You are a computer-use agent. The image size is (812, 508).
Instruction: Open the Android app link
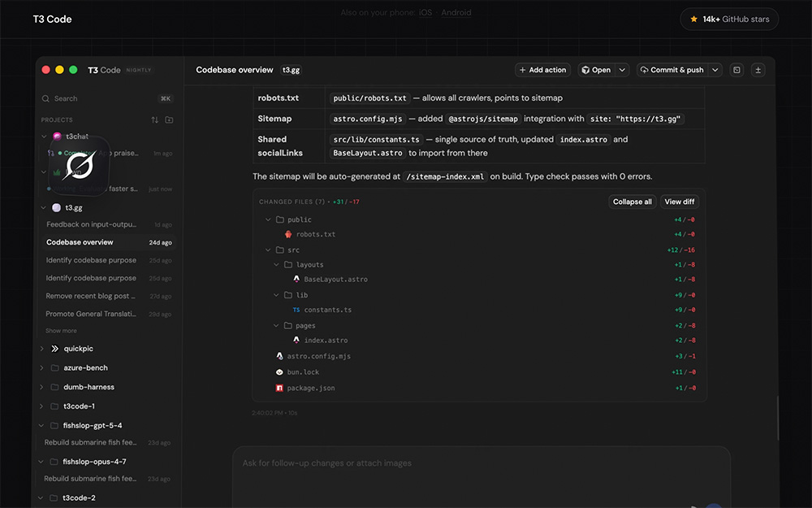pos(456,12)
